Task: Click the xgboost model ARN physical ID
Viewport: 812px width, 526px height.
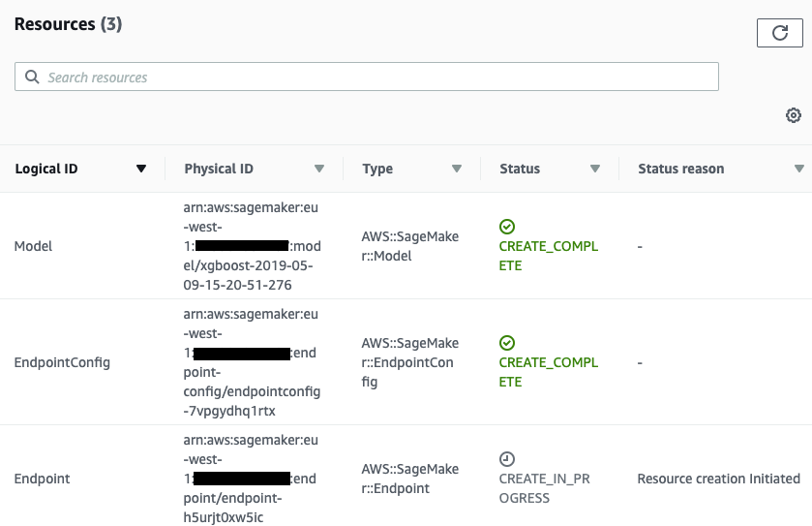Action: (x=253, y=246)
